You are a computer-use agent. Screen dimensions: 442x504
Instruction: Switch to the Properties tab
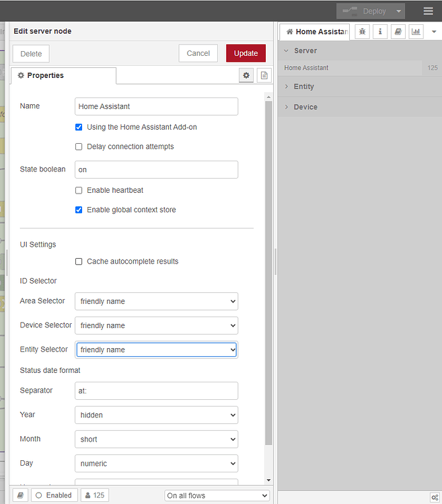pos(63,75)
